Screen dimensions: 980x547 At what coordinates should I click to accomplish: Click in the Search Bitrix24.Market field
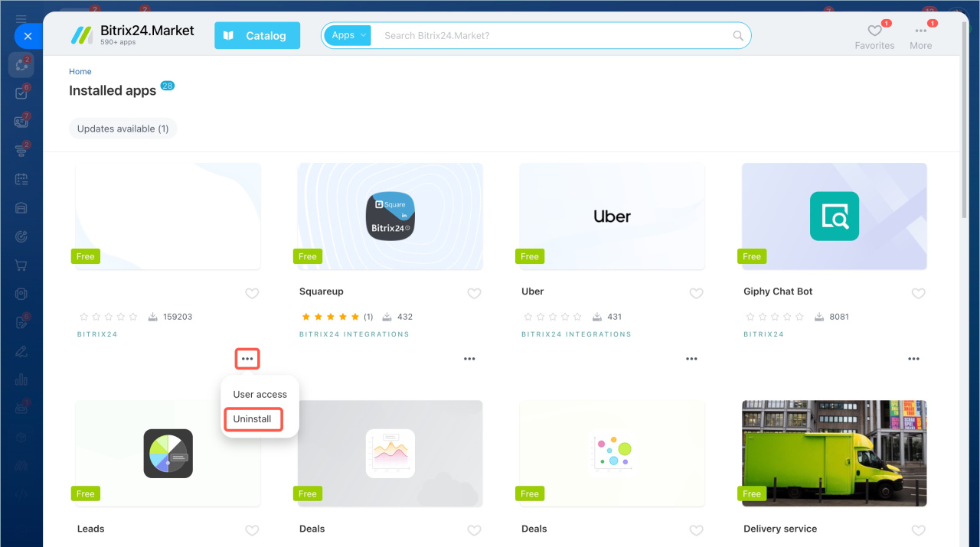(x=551, y=36)
